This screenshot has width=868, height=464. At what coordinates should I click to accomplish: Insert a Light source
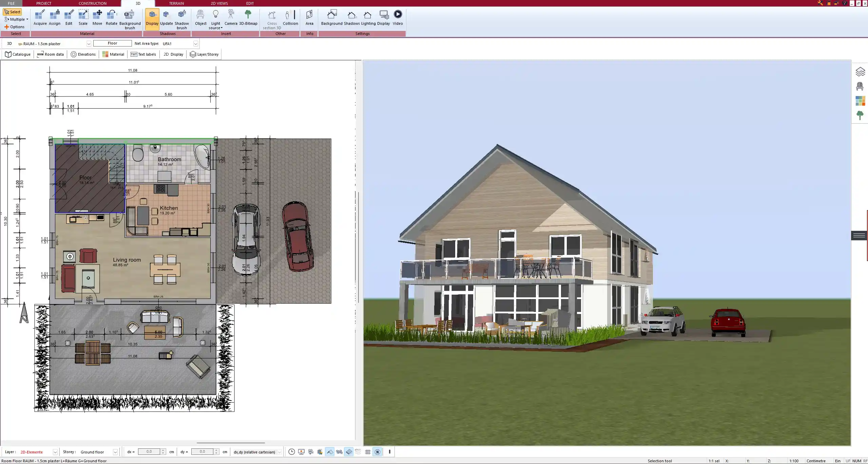click(x=215, y=19)
